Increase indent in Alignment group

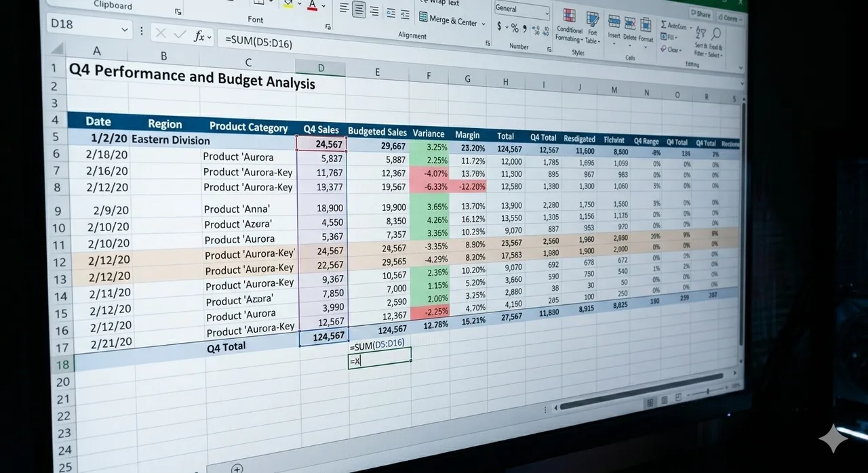pyautogui.click(x=406, y=14)
